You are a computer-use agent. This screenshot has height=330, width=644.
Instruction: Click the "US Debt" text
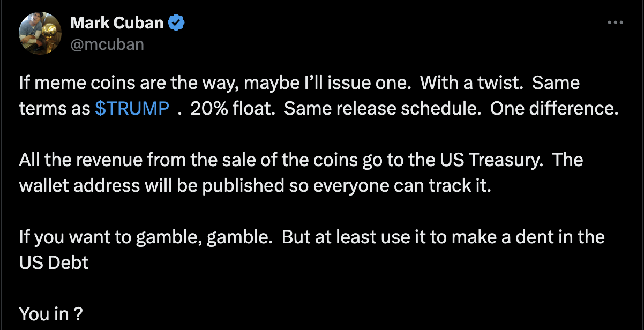pos(54,262)
